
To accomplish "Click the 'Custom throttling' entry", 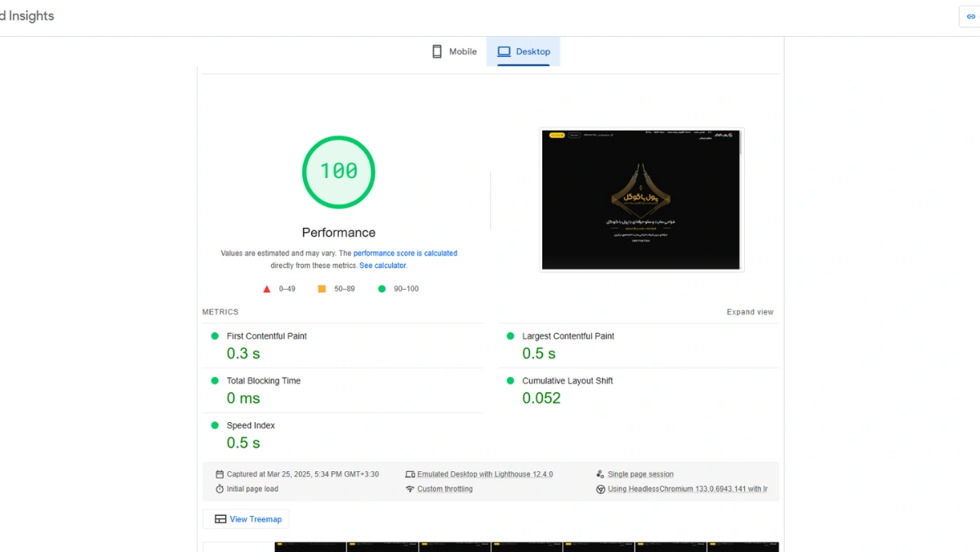I will click(445, 489).
